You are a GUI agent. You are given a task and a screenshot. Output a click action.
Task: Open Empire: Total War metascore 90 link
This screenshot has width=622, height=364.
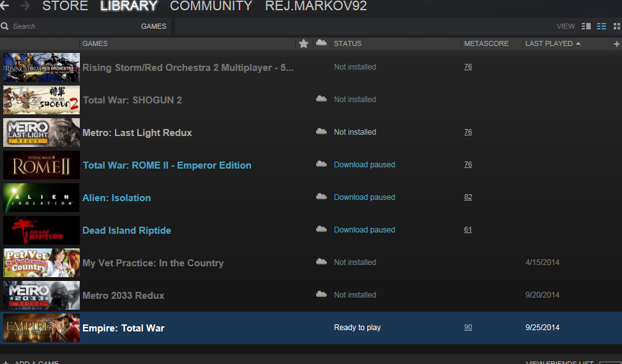[468, 327]
